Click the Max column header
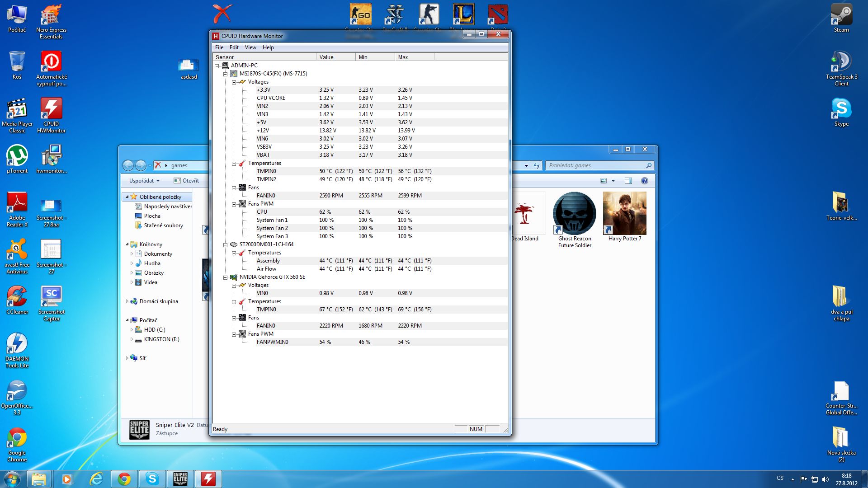 (x=415, y=57)
